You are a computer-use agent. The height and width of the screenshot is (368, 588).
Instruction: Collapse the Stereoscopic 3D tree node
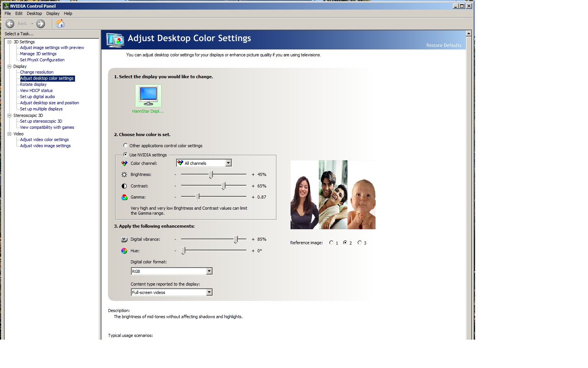point(9,115)
